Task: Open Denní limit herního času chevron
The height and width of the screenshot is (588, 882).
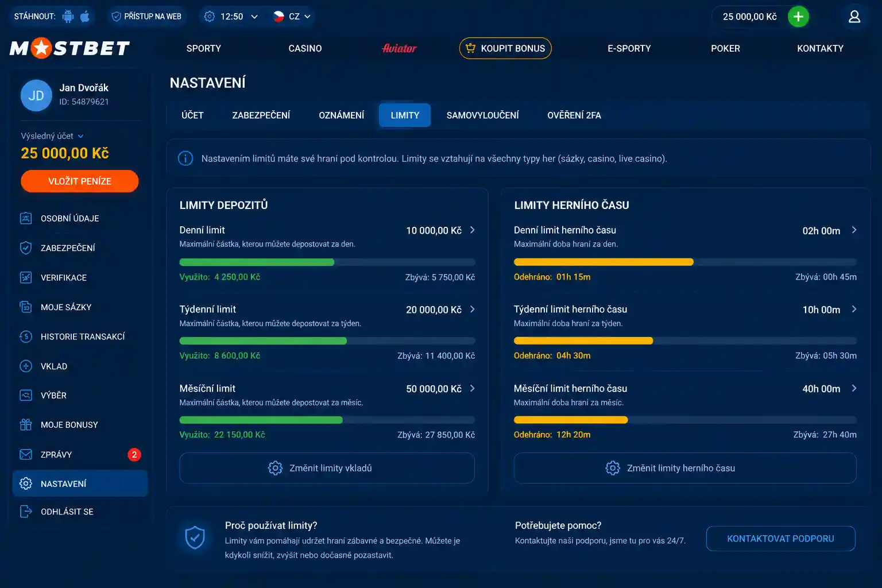Action: coord(854,230)
